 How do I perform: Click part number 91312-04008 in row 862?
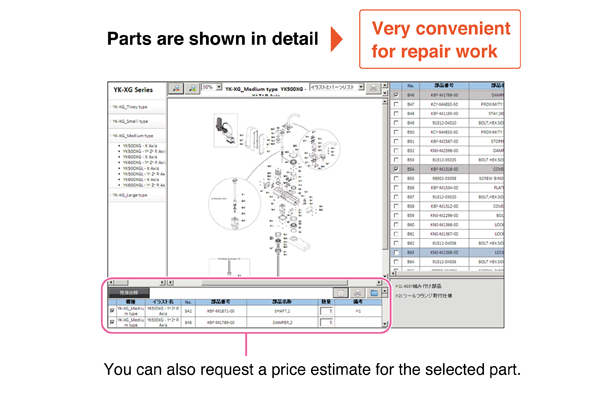coord(444,243)
